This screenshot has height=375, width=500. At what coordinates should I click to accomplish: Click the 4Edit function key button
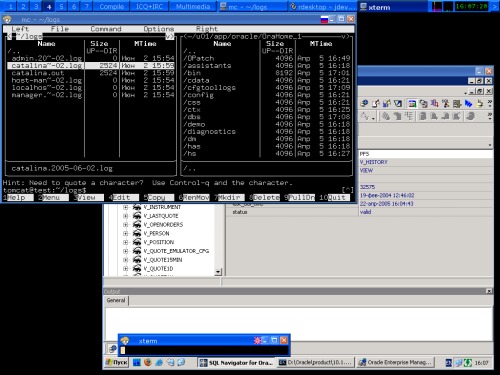point(124,198)
